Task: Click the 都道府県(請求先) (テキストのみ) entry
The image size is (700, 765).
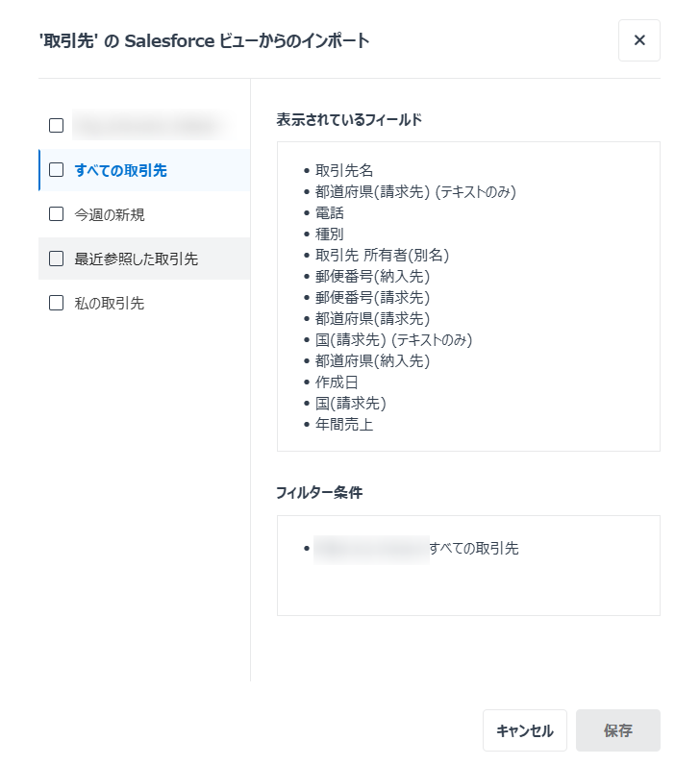Action: (x=415, y=192)
